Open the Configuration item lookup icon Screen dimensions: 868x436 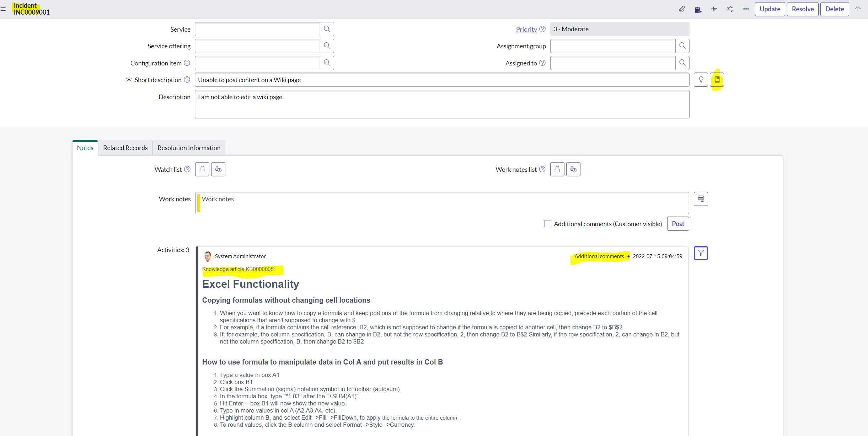coord(327,63)
